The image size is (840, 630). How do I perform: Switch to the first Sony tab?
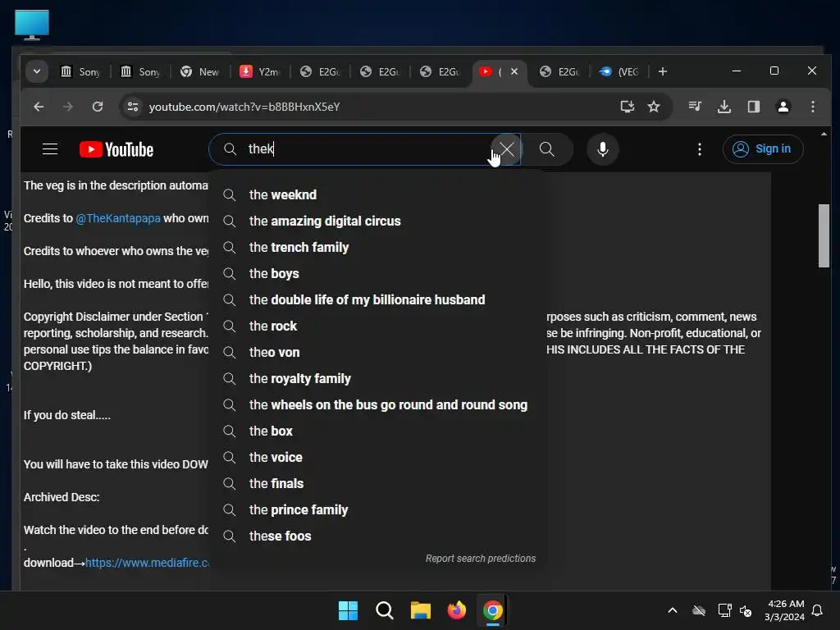(80, 71)
